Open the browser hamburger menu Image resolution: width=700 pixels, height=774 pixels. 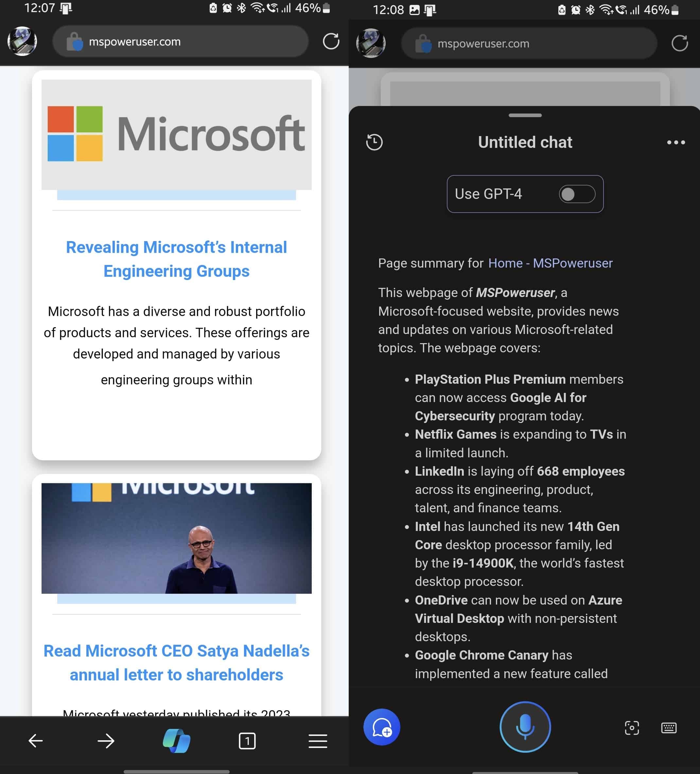(x=318, y=741)
